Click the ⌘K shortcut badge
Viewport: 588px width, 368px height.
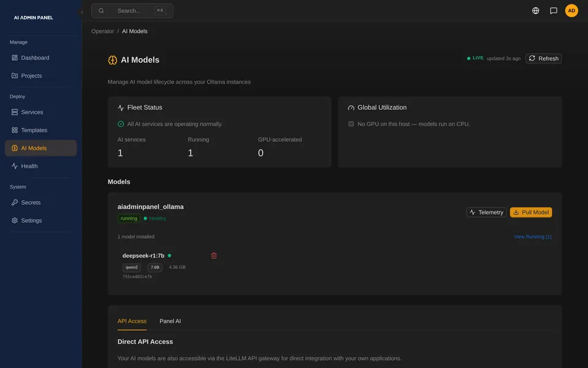pyautogui.click(x=160, y=11)
